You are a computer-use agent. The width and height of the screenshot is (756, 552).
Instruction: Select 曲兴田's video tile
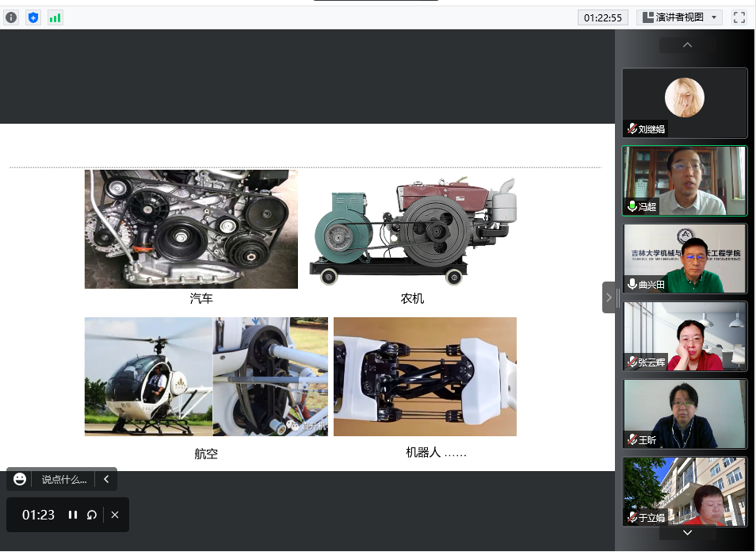685,259
